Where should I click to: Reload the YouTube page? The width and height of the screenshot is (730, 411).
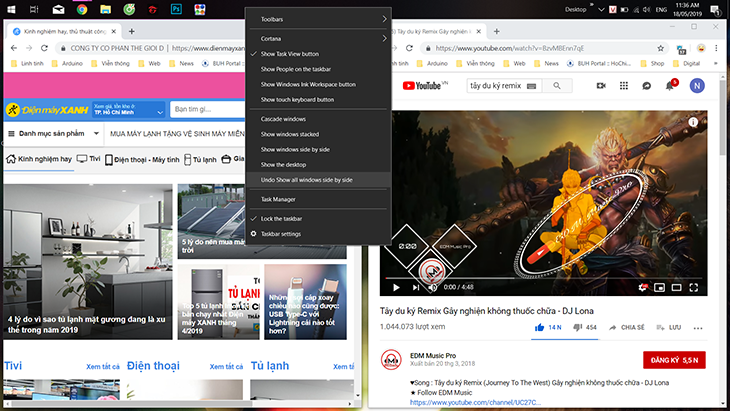click(409, 48)
